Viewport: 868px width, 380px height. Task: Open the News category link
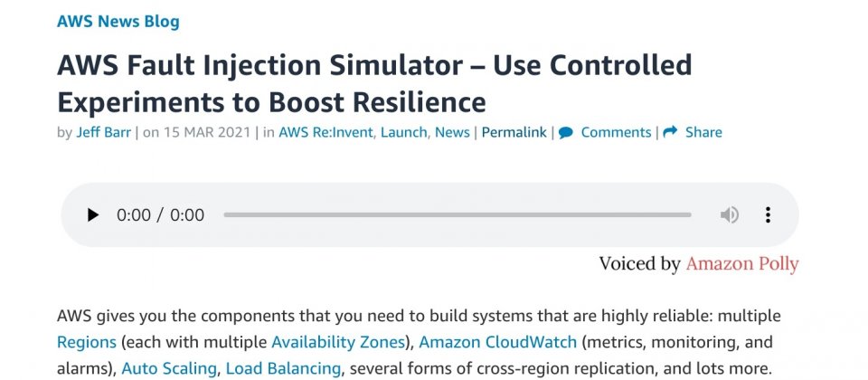(x=452, y=132)
